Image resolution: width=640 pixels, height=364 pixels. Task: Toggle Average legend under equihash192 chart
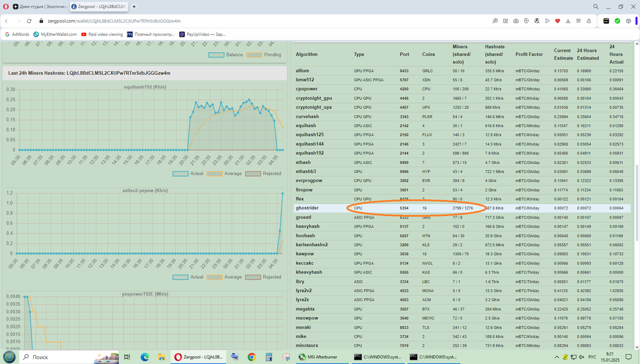[x=225, y=173]
